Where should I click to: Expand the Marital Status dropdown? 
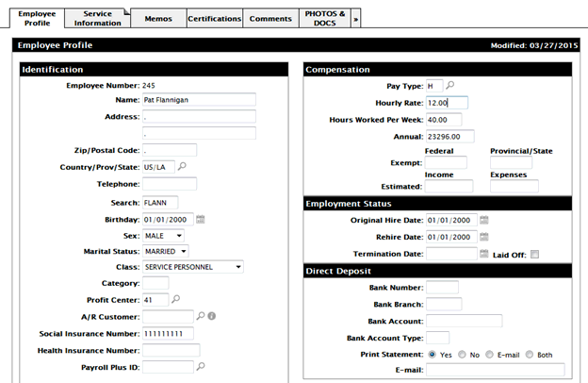pyautogui.click(x=166, y=251)
